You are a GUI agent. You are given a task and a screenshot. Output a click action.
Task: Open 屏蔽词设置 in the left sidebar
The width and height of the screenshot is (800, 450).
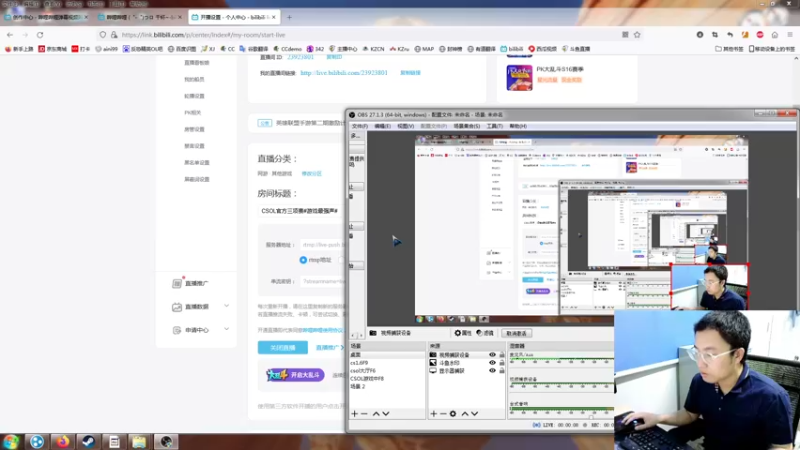pos(197,180)
